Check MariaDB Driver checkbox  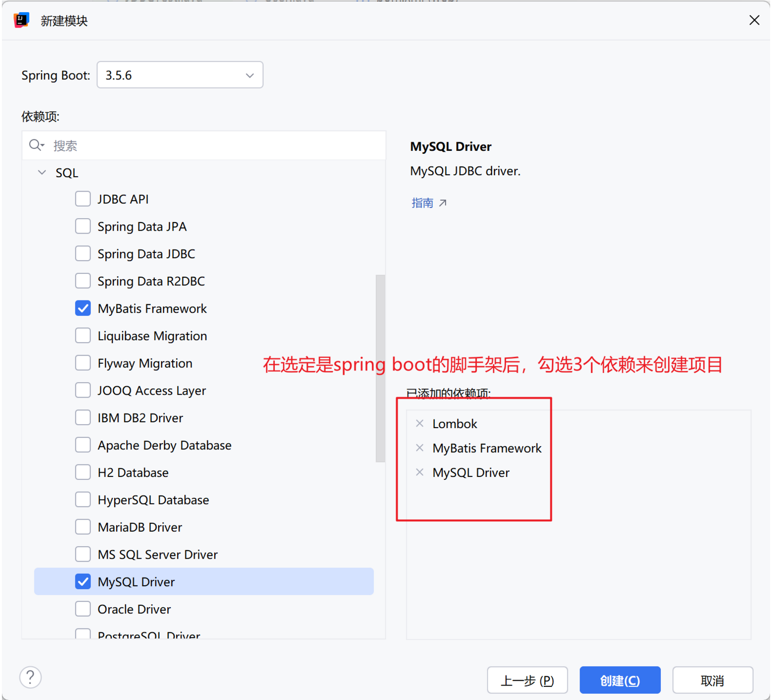coord(83,527)
